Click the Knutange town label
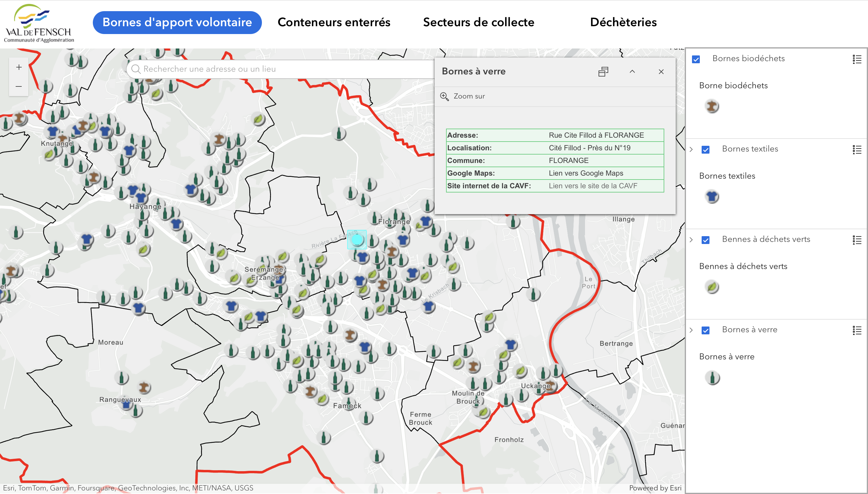The height and width of the screenshot is (494, 868). (x=57, y=143)
